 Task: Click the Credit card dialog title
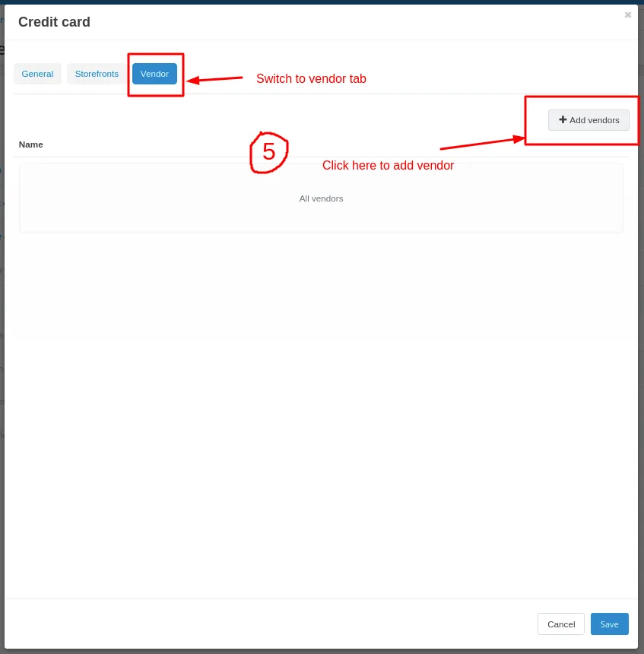54,22
